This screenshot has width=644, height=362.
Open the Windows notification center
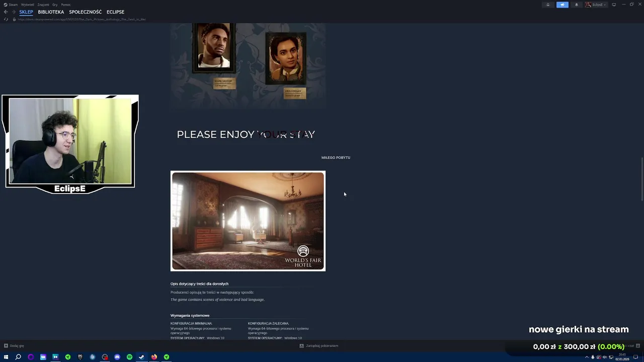pos(636,357)
